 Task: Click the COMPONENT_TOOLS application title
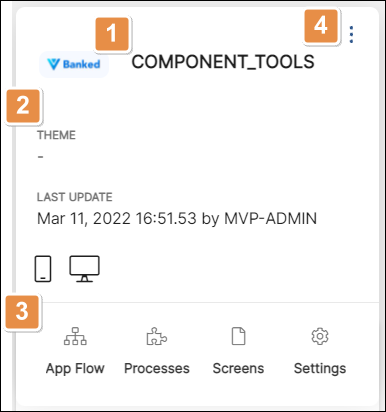pyautogui.click(x=223, y=62)
